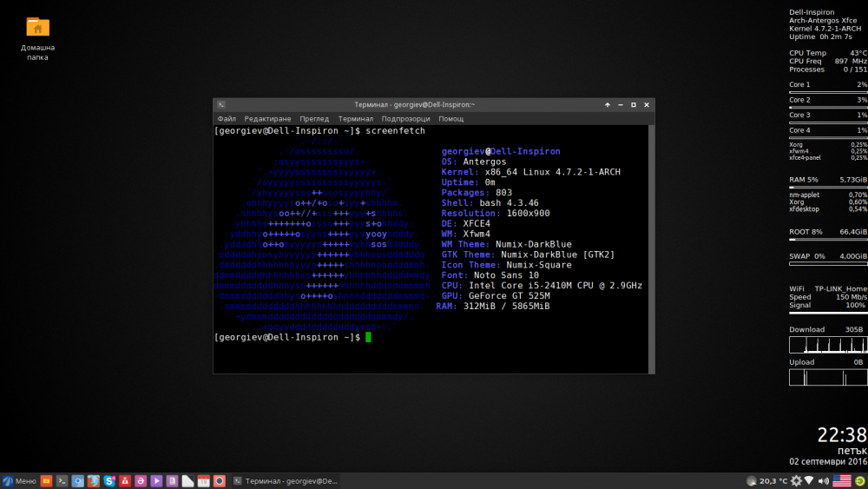The image size is (868, 489).
Task: Open the Файл menu in terminal
Action: pos(227,118)
